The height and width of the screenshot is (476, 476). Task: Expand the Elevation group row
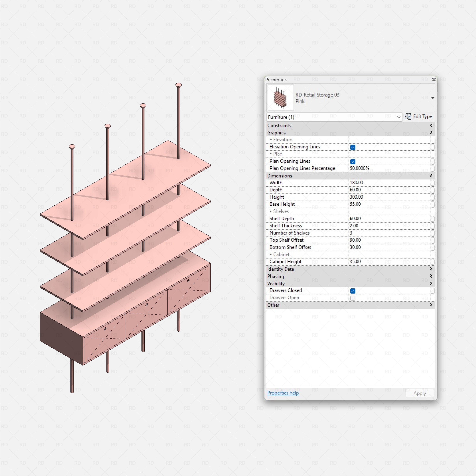pyautogui.click(x=271, y=140)
